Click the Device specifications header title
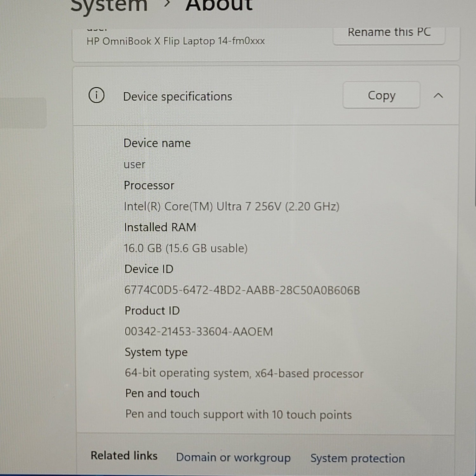The width and height of the screenshot is (476, 476). click(x=177, y=96)
